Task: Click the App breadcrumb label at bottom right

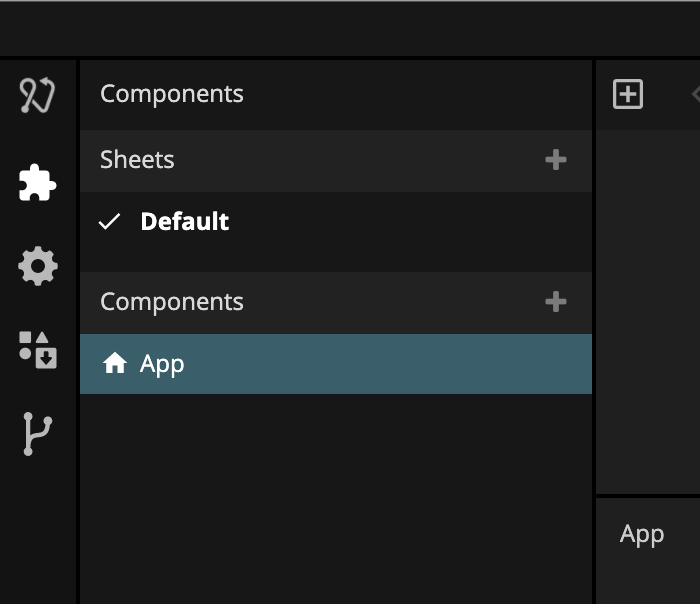Action: (642, 534)
